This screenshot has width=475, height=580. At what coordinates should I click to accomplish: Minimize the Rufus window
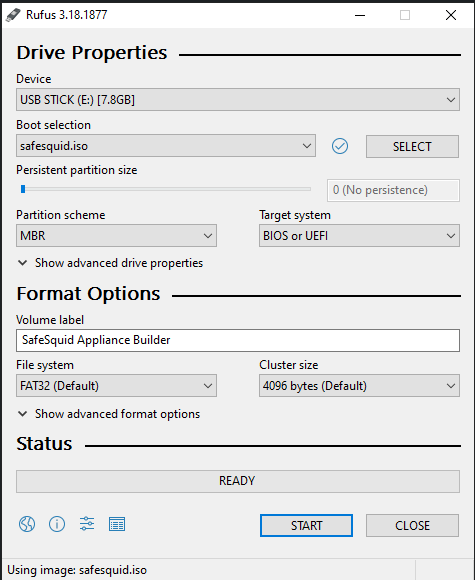pos(360,15)
